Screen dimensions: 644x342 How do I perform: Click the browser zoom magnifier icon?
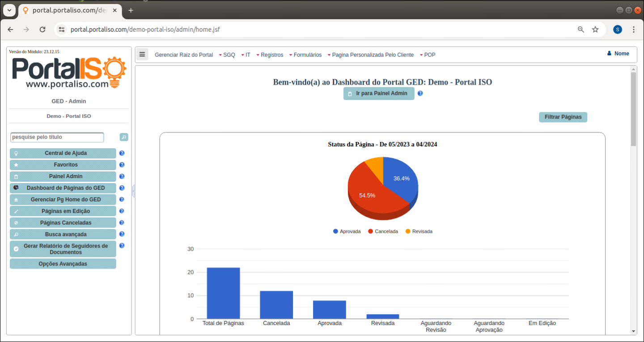581,30
